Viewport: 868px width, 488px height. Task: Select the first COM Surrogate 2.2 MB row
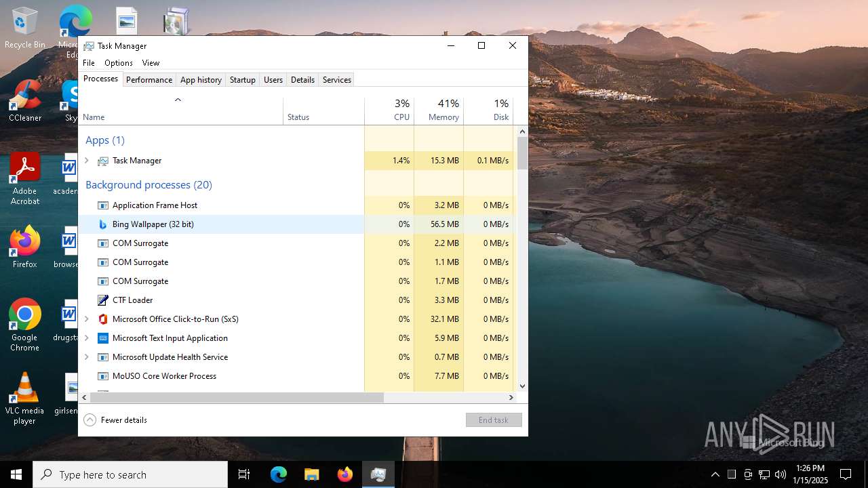[x=296, y=243]
